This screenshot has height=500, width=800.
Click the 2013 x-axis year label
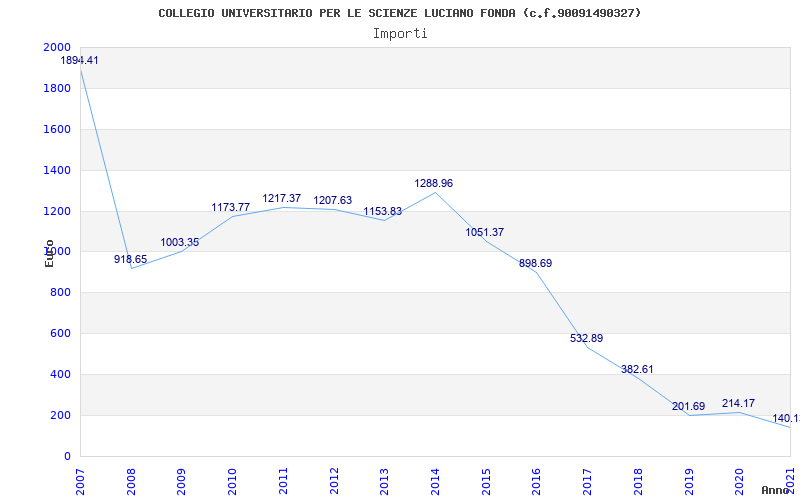coord(385,482)
